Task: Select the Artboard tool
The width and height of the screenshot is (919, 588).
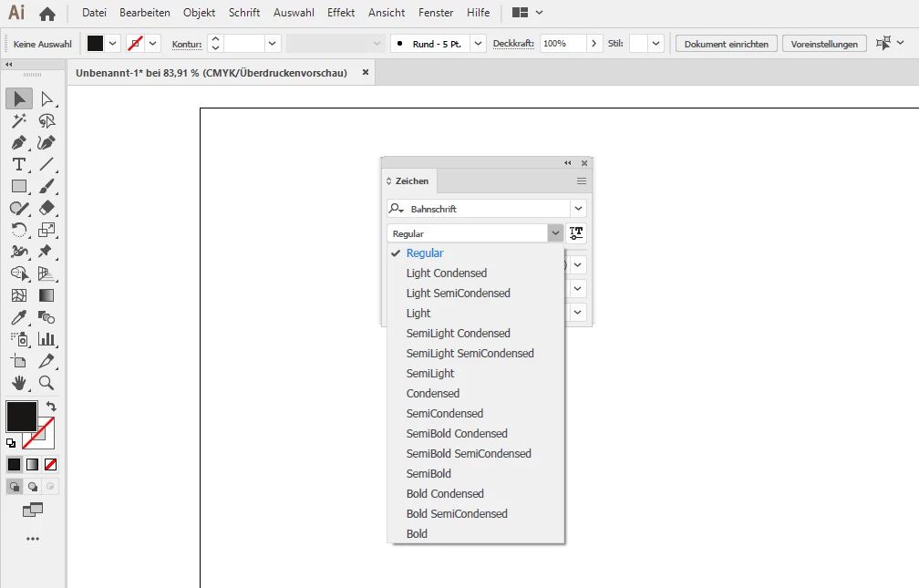Action: (x=19, y=361)
